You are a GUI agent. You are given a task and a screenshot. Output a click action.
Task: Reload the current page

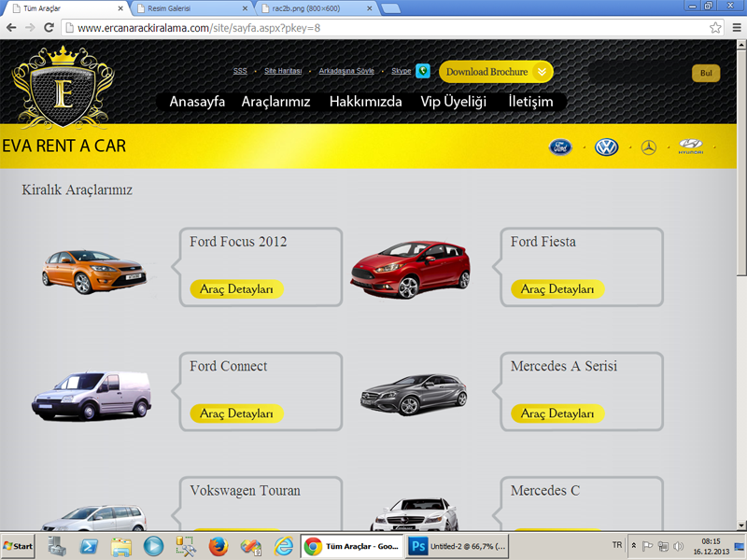[49, 28]
